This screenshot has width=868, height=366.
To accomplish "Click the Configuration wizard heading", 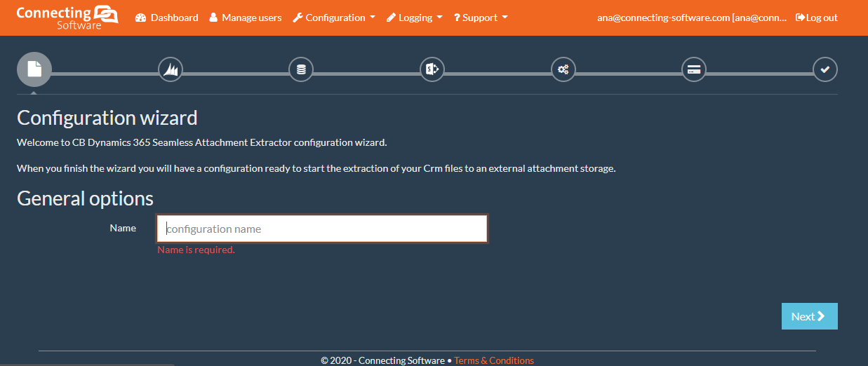I will (x=107, y=117).
